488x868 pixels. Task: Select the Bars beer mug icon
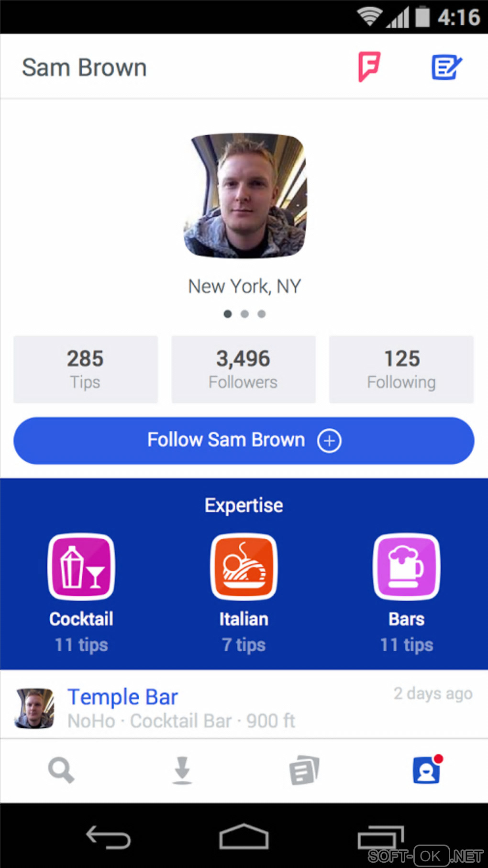tap(407, 567)
